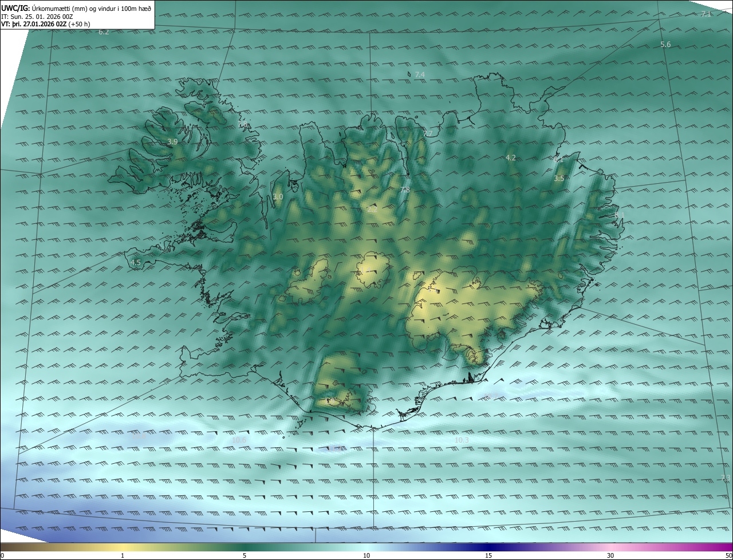The width and height of the screenshot is (733, 560).
Task: Click the 3.5 value label on map
Action: [559, 179]
